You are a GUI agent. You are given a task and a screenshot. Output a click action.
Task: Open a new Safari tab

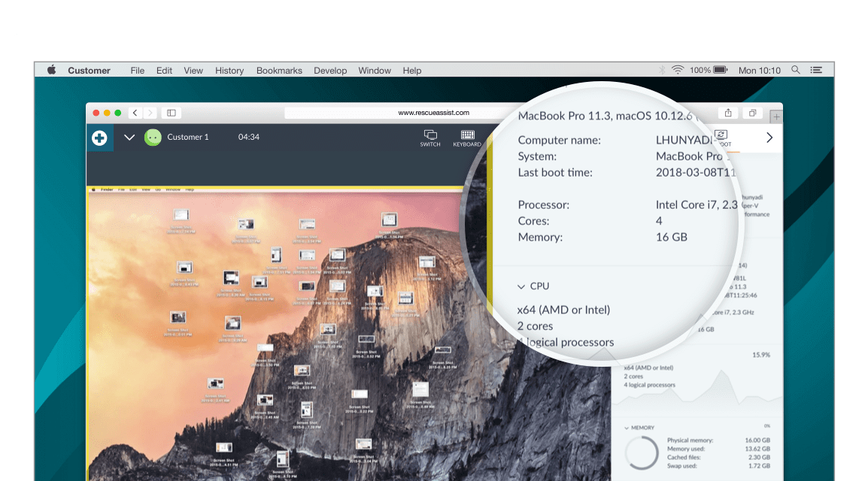point(776,116)
